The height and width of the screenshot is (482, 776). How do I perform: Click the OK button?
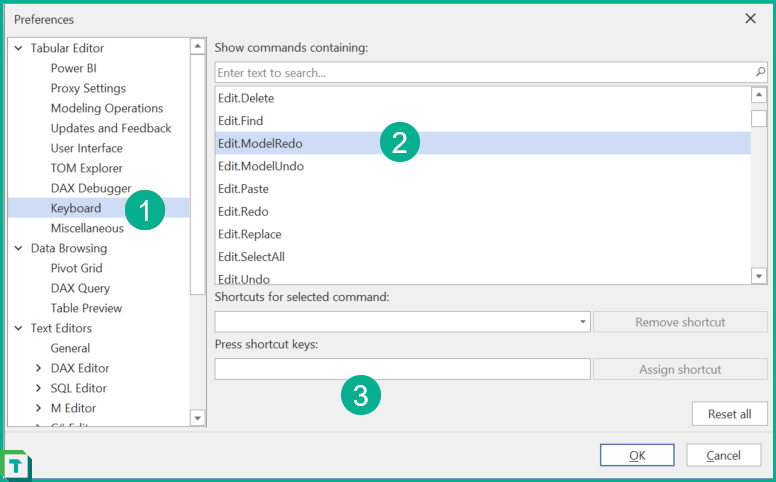tap(637, 455)
